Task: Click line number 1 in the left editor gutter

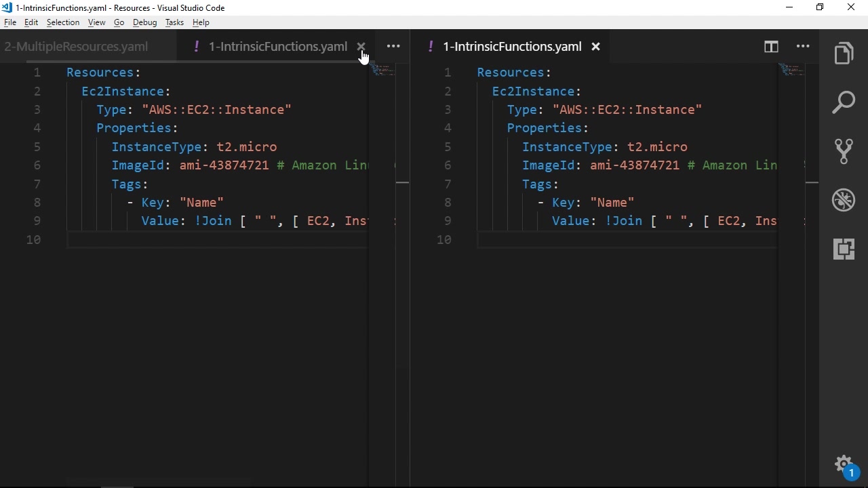Action: tap(37, 73)
